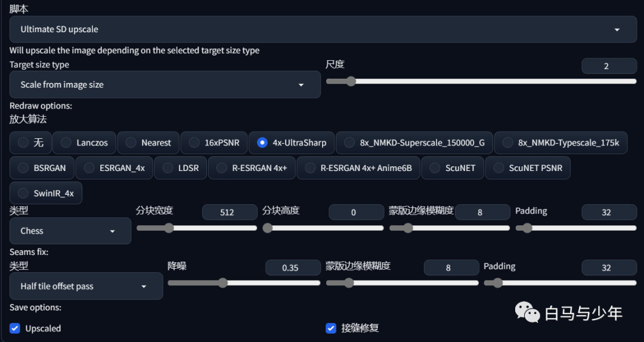
Task: Select the SwinIR_4x upscaler radio
Action: [45, 193]
